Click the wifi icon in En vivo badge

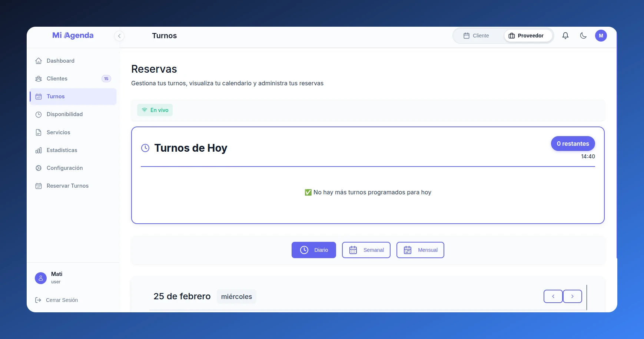(x=145, y=110)
